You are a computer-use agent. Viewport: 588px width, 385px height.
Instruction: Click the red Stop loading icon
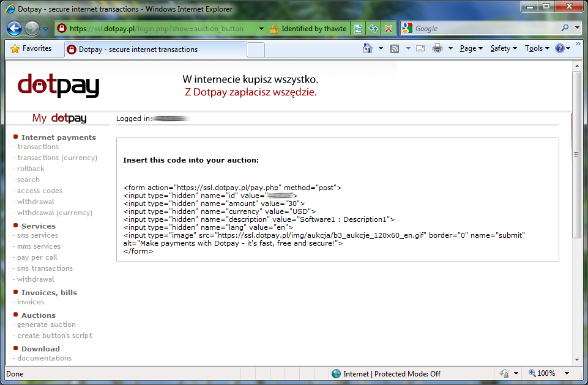point(389,29)
